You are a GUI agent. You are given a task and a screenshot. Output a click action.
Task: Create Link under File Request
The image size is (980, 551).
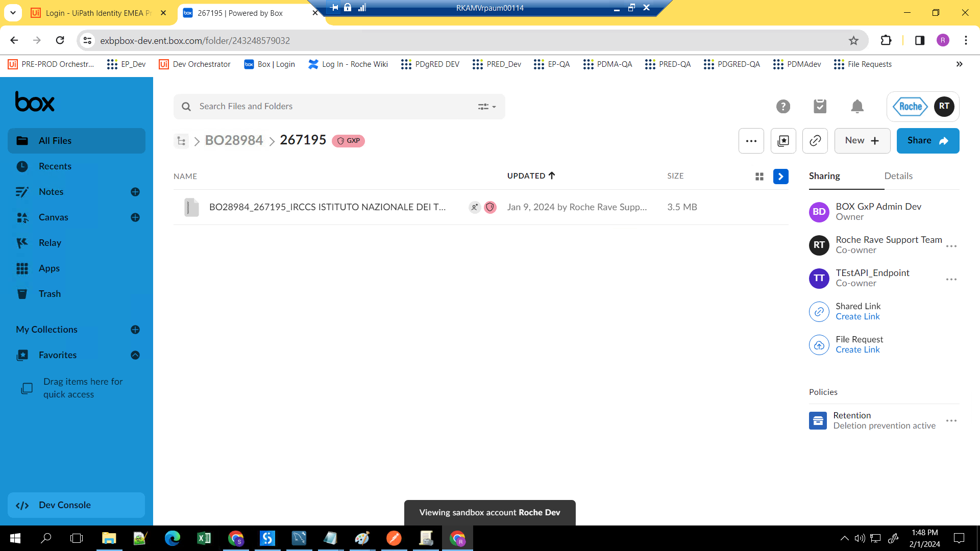(x=857, y=350)
